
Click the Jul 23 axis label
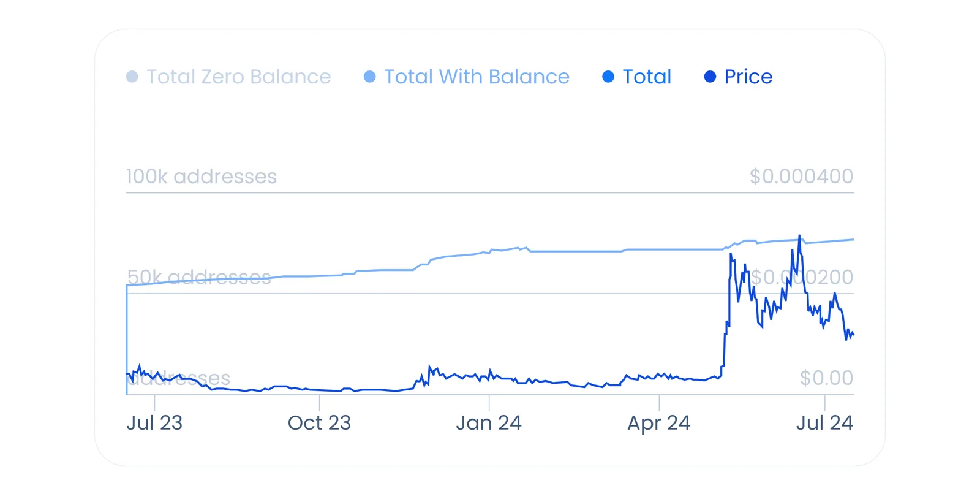[154, 423]
